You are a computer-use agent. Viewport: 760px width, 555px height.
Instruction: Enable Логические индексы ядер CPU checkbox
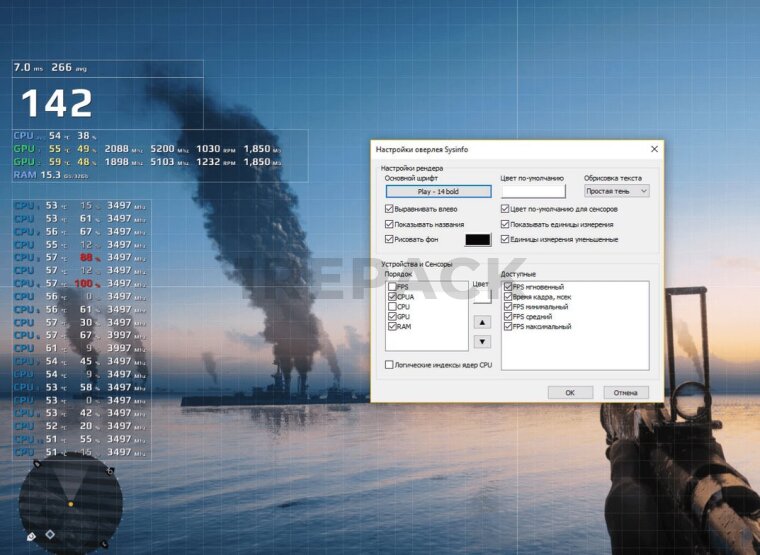tap(390, 365)
